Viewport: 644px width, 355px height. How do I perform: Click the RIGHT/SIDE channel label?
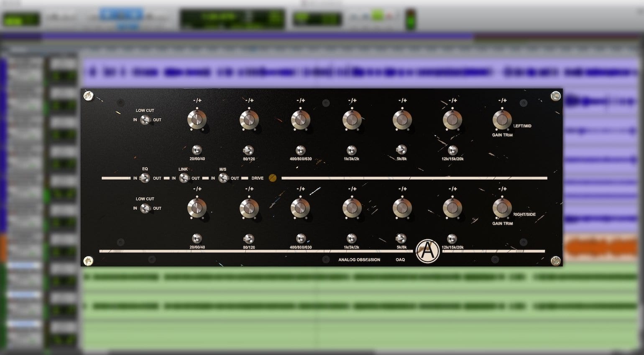point(524,215)
